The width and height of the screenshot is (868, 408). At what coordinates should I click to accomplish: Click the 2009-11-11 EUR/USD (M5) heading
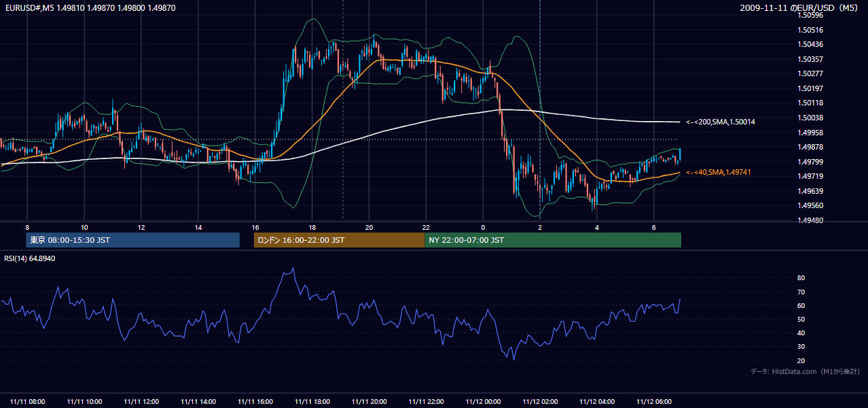tap(800, 7)
